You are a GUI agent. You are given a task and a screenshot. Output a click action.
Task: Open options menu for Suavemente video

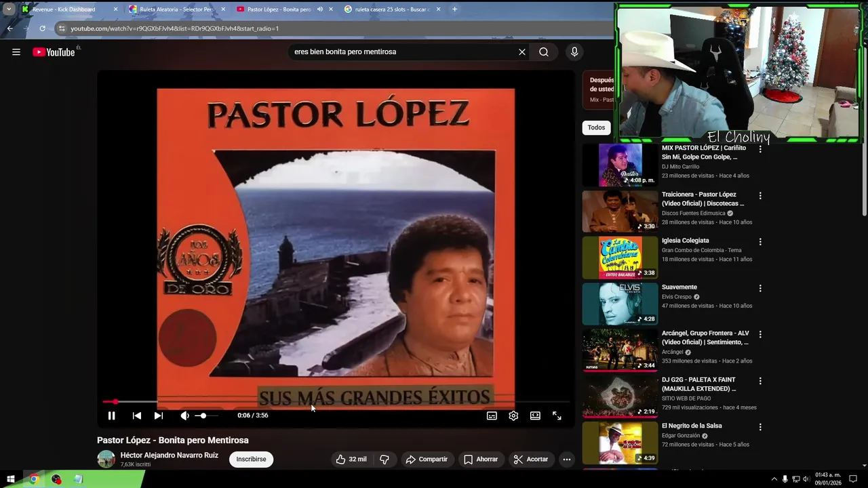760,288
